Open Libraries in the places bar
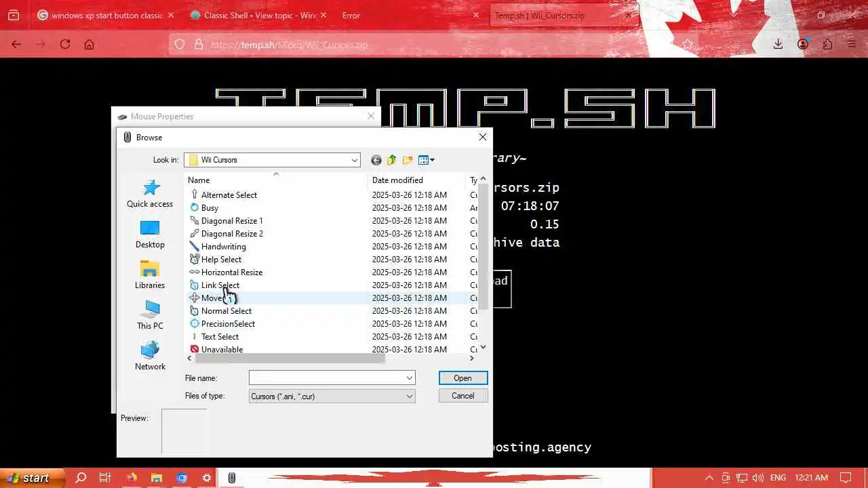 click(150, 275)
